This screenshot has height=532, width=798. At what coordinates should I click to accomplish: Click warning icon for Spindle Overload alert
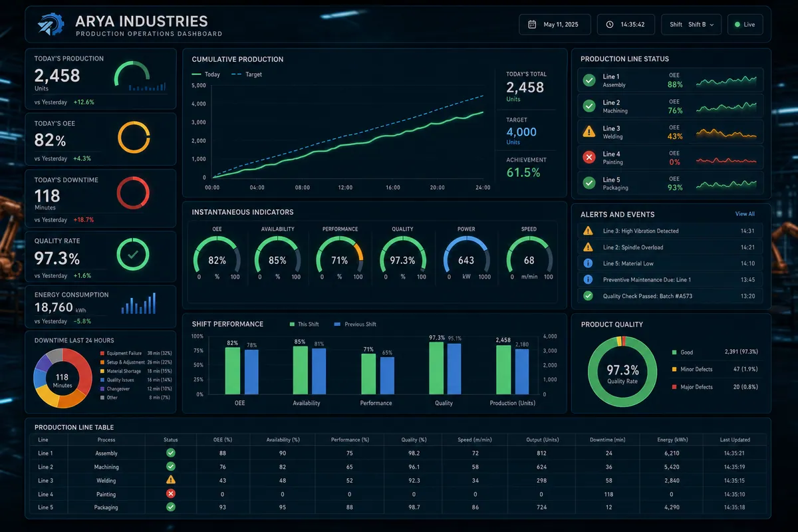[x=588, y=247]
